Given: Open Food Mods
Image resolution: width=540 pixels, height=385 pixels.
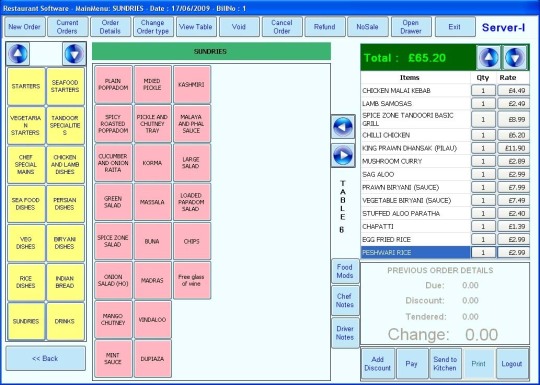Looking at the screenshot, I should (345, 271).
